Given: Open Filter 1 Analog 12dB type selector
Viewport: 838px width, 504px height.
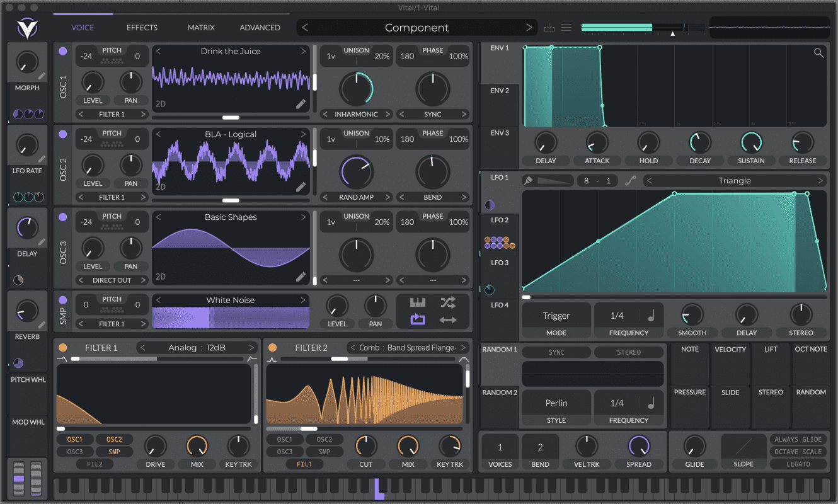Looking at the screenshot, I should click(x=197, y=348).
